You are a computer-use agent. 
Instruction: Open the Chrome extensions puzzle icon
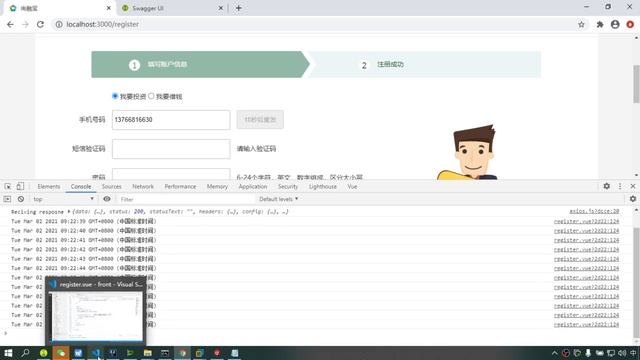600,24
